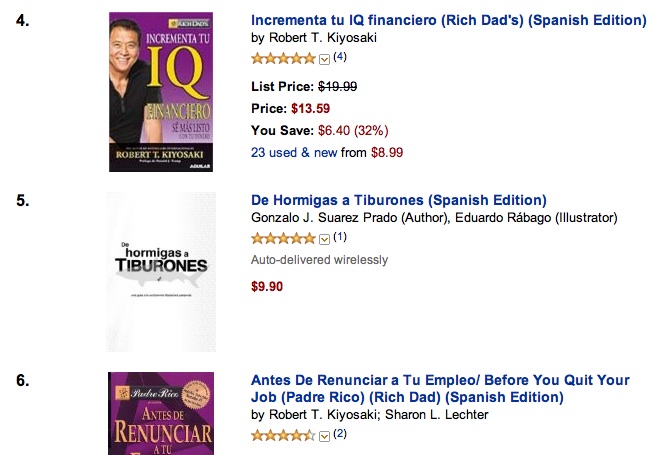Click the struck-through $19.99 list price
This screenshot has height=455, width=660.
click(x=337, y=86)
